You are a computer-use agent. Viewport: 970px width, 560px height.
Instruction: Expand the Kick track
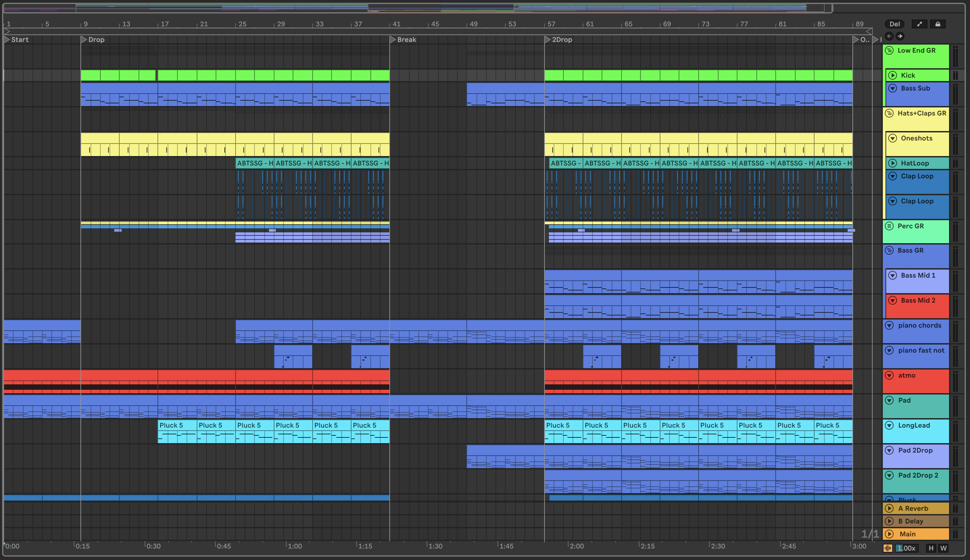[x=893, y=75]
